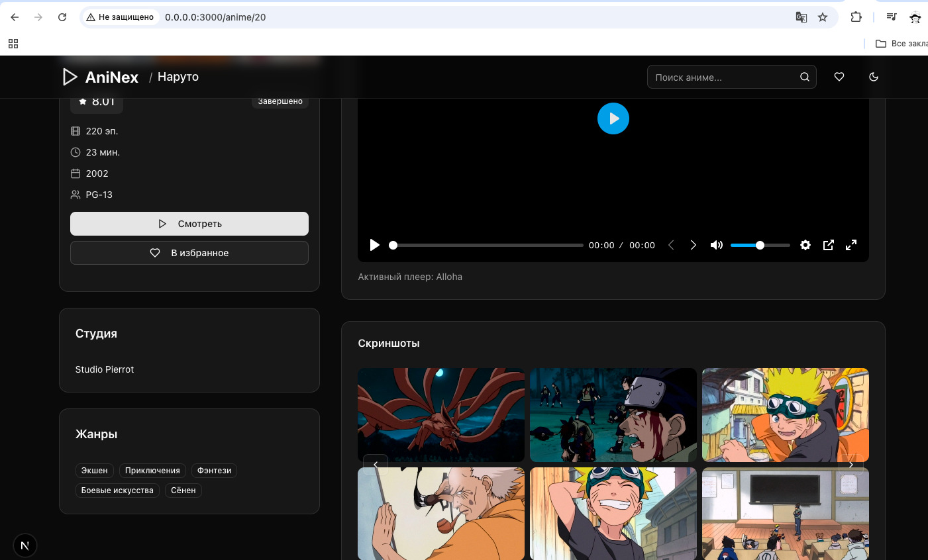
Task: Go to previous episode arrow in player
Action: pyautogui.click(x=671, y=245)
